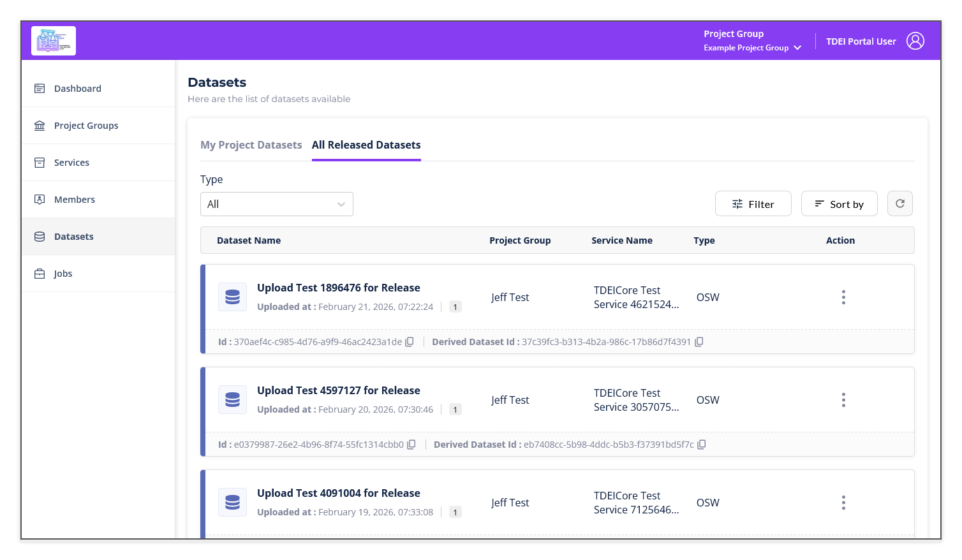Viewport: 962px width, 560px height.
Task: Open the Filter options
Action: 753,203
